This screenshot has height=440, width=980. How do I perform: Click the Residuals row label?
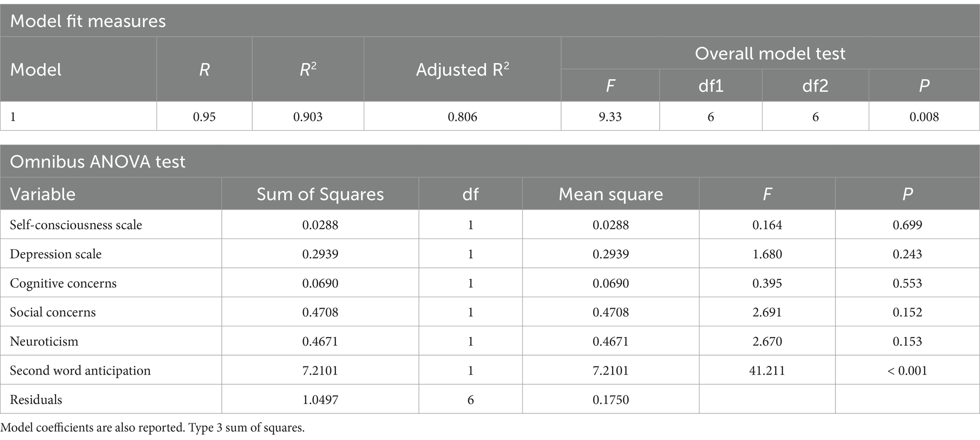tap(36, 400)
